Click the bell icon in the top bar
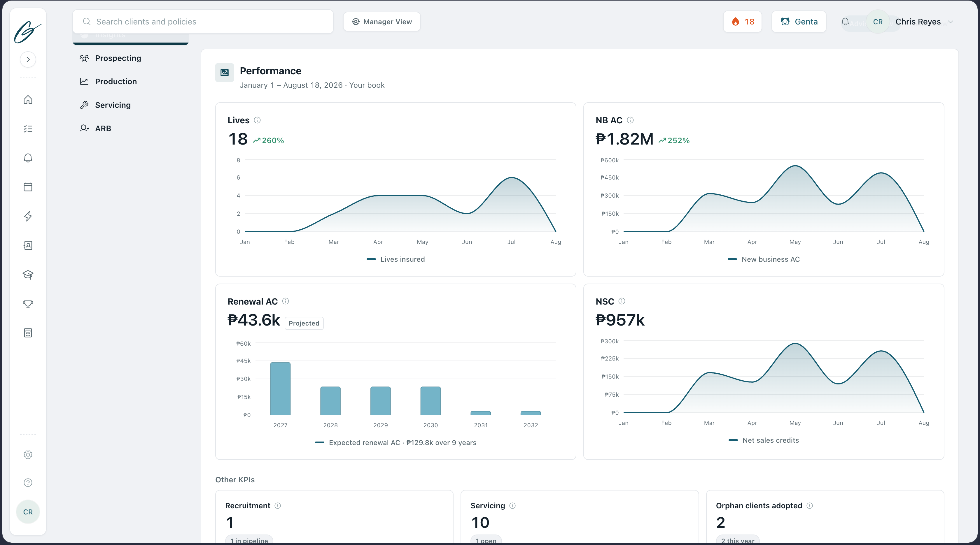980x545 pixels. click(845, 22)
